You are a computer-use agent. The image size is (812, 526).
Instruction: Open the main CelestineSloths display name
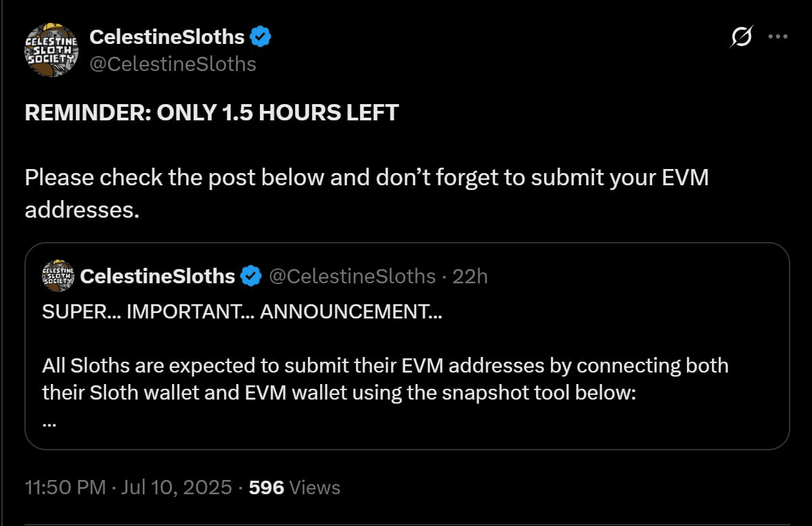click(x=167, y=37)
